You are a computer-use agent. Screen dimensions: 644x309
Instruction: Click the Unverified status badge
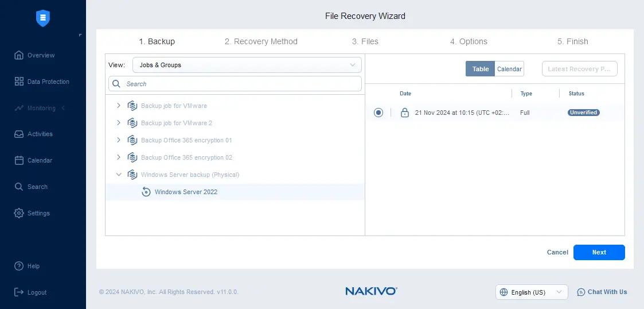click(584, 113)
